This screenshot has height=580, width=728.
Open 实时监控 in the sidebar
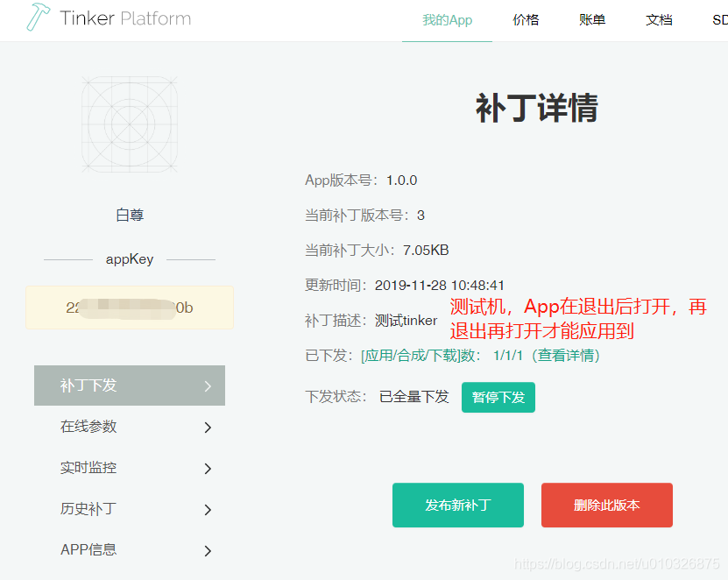[x=130, y=468]
